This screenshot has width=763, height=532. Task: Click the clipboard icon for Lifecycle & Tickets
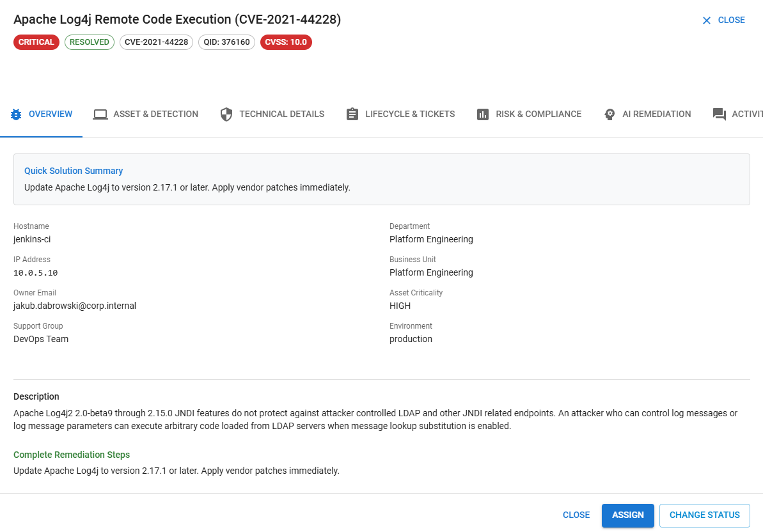352,114
